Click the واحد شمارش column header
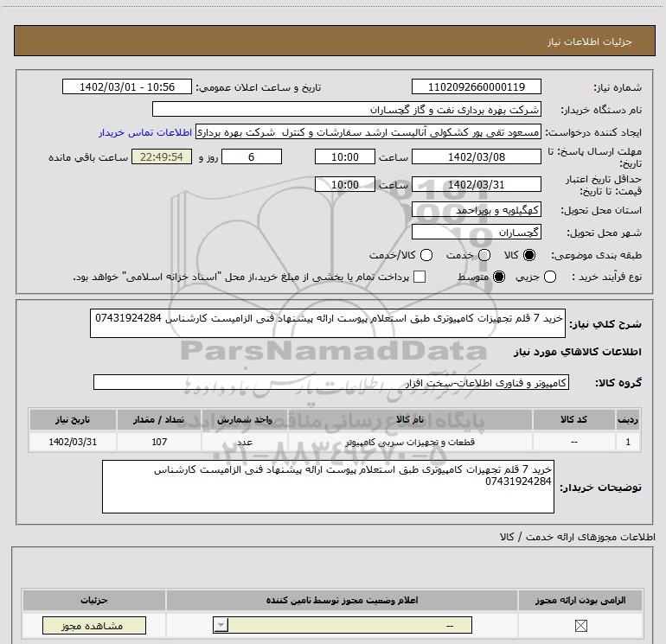This screenshot has height=644, width=666. pos(245,419)
